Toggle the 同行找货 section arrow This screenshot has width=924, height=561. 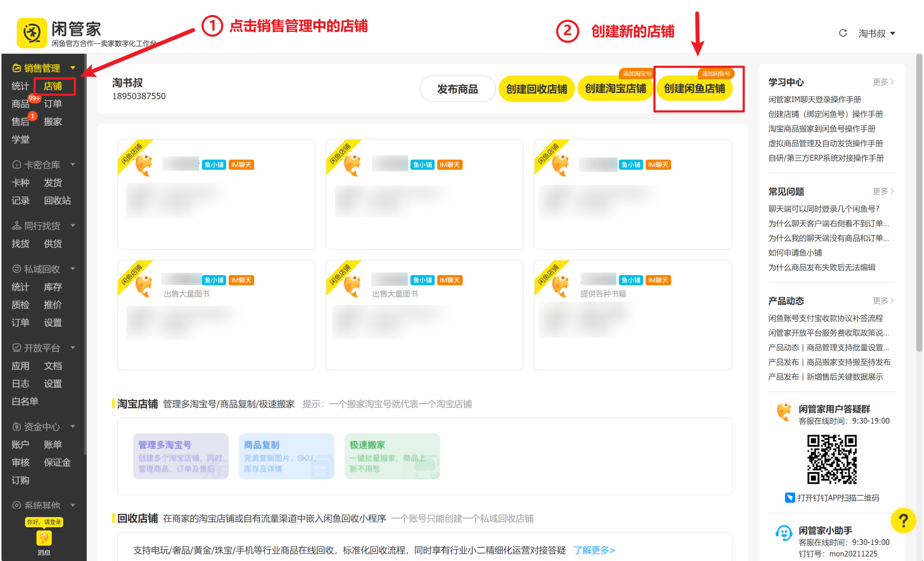73,226
